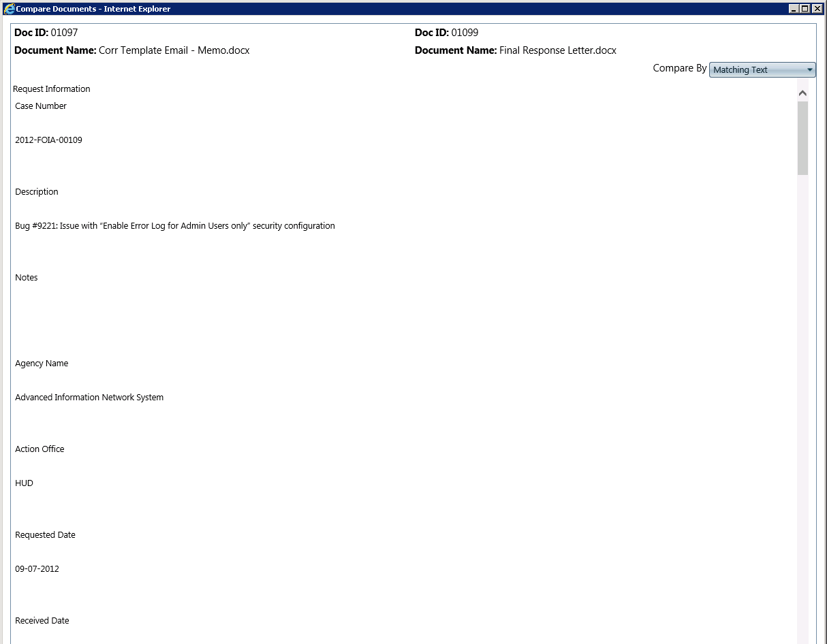827x644 pixels.
Task: Click the Bug #9221 description text
Action: pos(174,226)
